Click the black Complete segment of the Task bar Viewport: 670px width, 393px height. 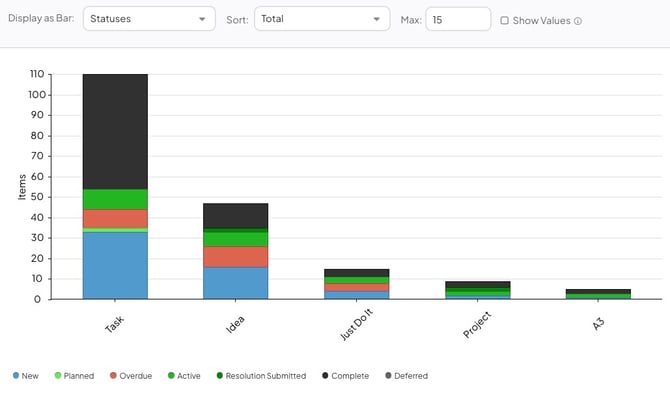[x=115, y=132]
